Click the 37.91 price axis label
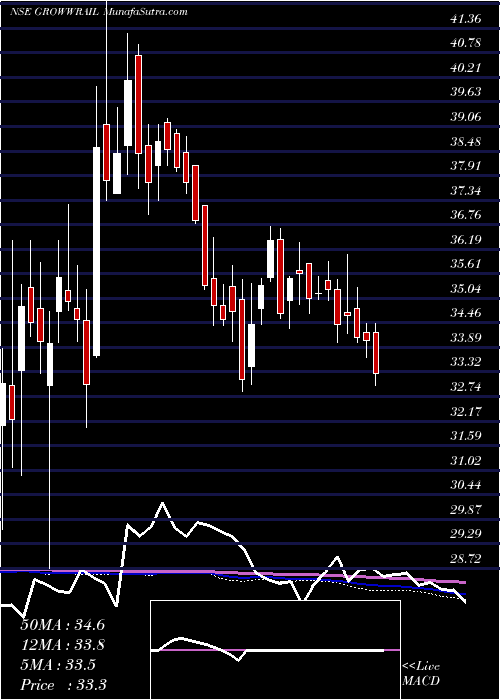Screen dimensions: 500x700 pyautogui.click(x=466, y=166)
